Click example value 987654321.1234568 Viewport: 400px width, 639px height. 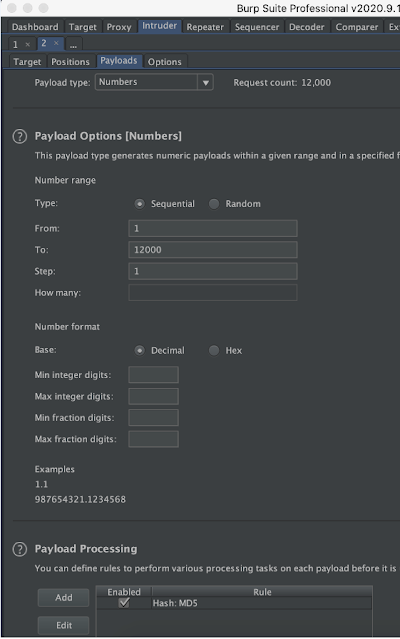click(x=80, y=499)
